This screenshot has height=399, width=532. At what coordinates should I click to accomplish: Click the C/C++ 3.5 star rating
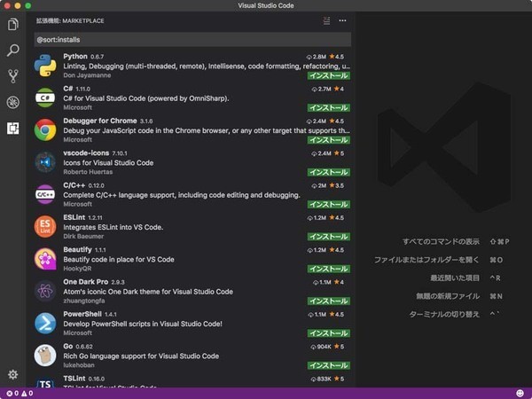click(x=337, y=185)
